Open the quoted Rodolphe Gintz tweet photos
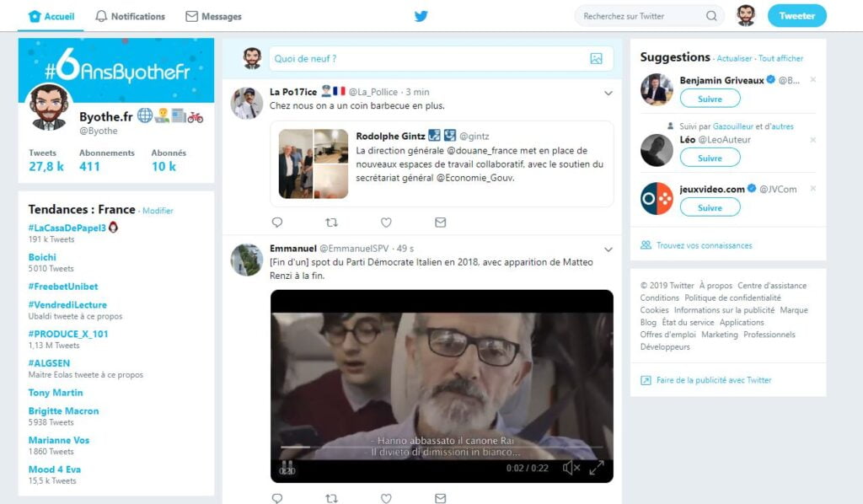This screenshot has width=863, height=504. click(314, 164)
